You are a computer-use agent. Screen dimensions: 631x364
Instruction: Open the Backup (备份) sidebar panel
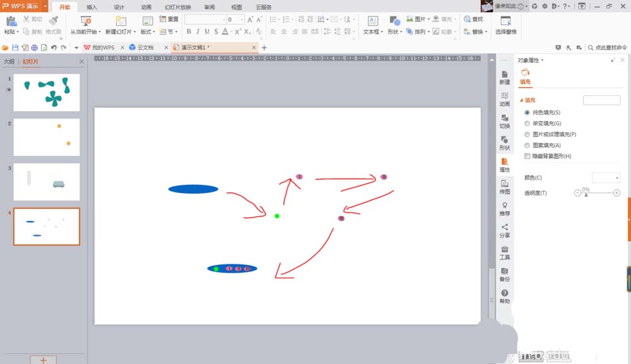[505, 274]
